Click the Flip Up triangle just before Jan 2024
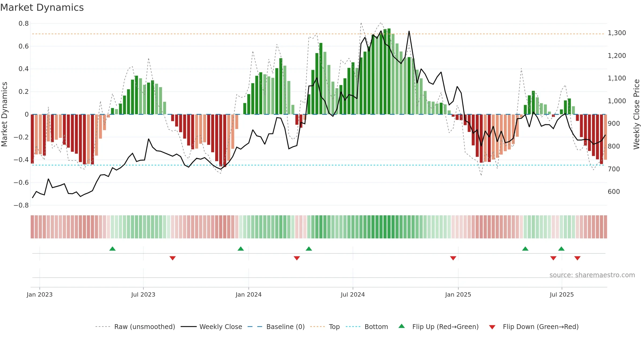 tap(241, 249)
